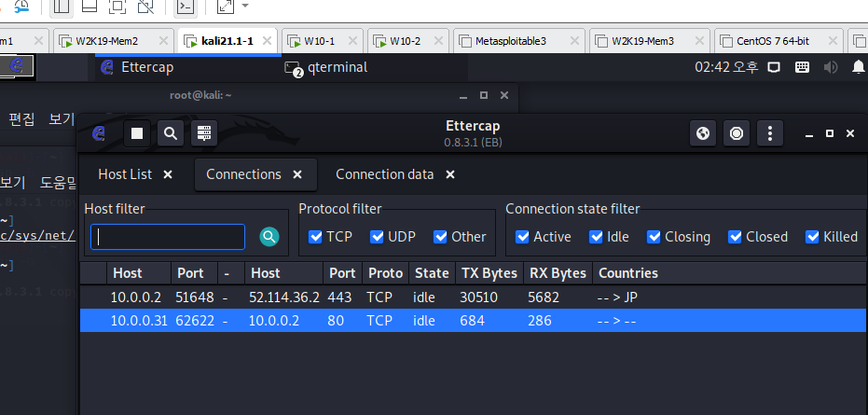
Task: Click in the Host filter input field
Action: click(168, 237)
